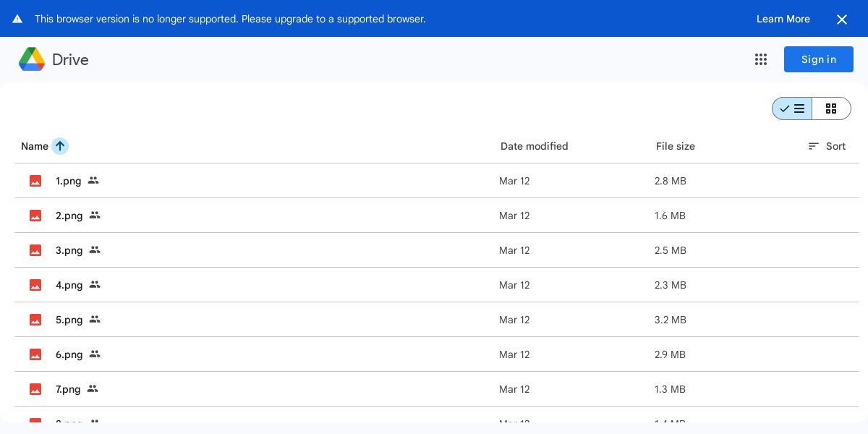
Task: Click the shared people icon beside 2.png
Action: tap(95, 216)
